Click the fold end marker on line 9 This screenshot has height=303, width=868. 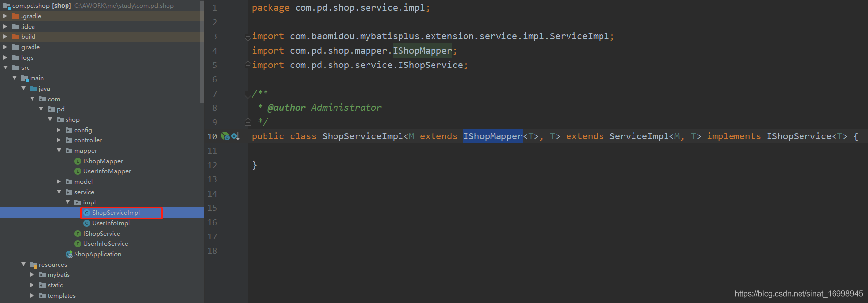point(248,122)
